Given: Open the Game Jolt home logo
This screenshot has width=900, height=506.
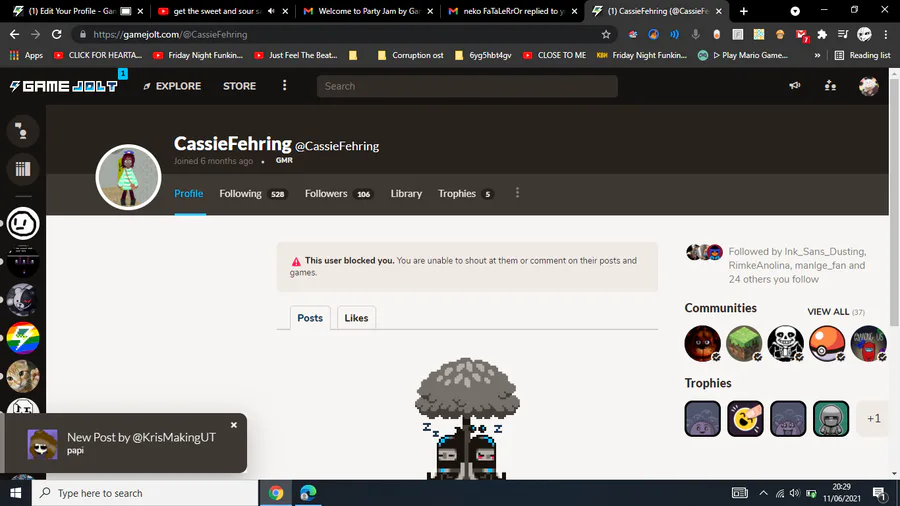Looking at the screenshot, I should click(64, 86).
